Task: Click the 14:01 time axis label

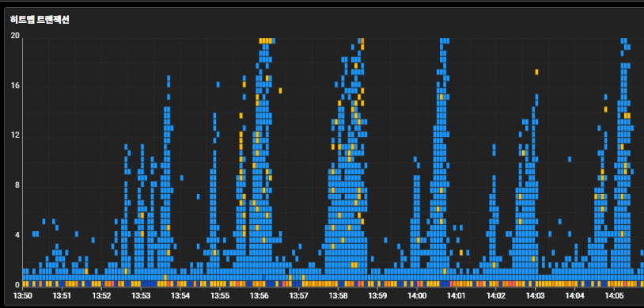Action: coord(456,295)
